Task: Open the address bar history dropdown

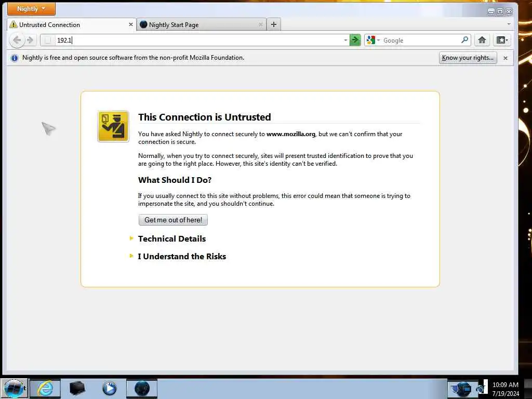Action: pos(345,40)
